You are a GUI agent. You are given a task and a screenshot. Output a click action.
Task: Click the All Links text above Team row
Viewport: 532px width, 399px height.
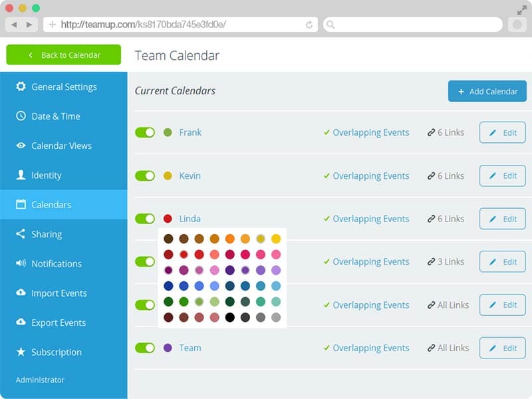(x=453, y=305)
